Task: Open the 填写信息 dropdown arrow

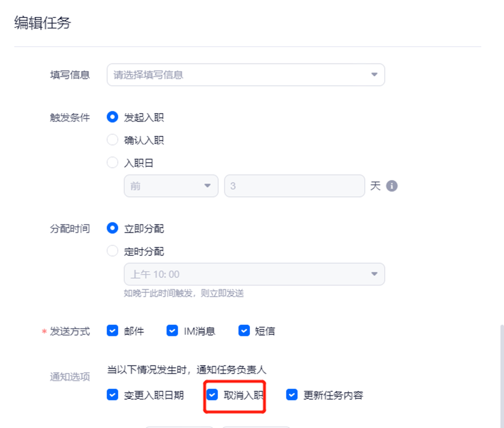Action: pos(374,75)
